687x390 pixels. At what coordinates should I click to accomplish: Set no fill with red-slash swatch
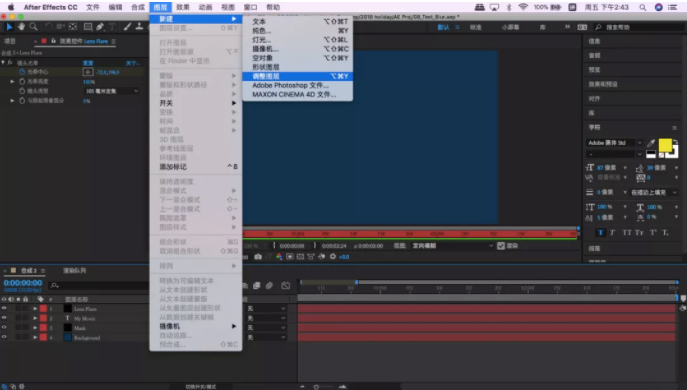661,155
